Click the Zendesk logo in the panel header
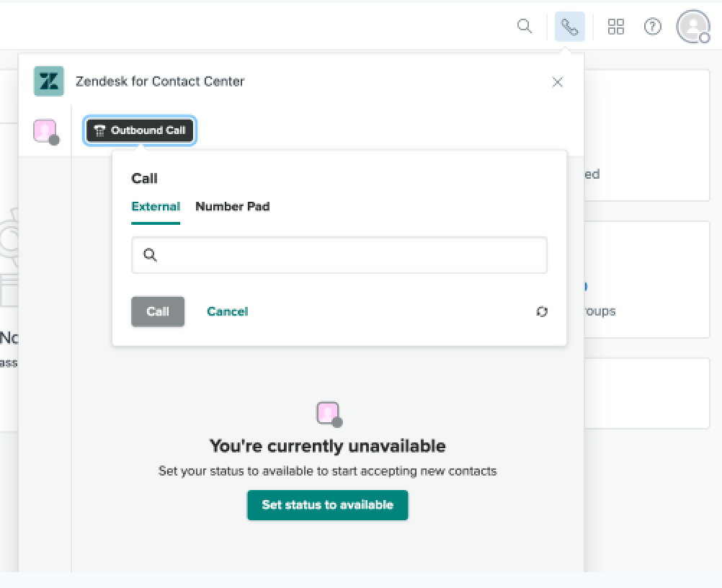The image size is (722, 588). tap(49, 81)
